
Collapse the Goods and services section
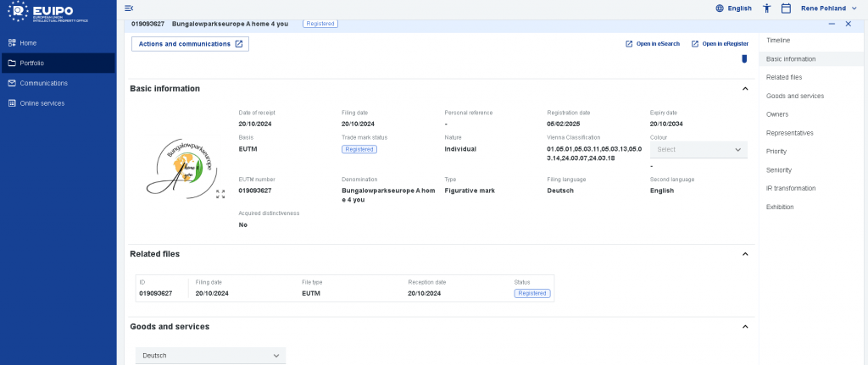(x=745, y=327)
